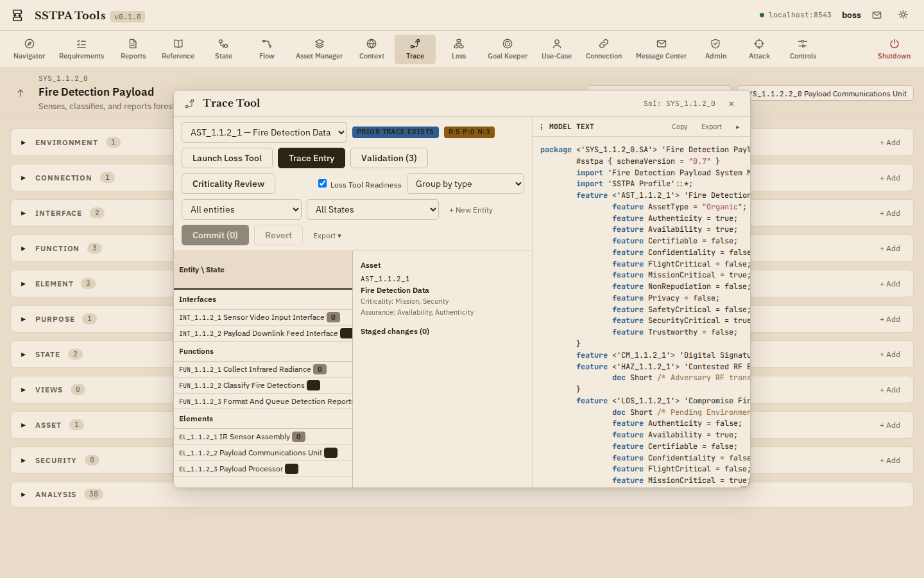Expand the ANALYSIS section
The height and width of the screenshot is (578, 924).
23,495
